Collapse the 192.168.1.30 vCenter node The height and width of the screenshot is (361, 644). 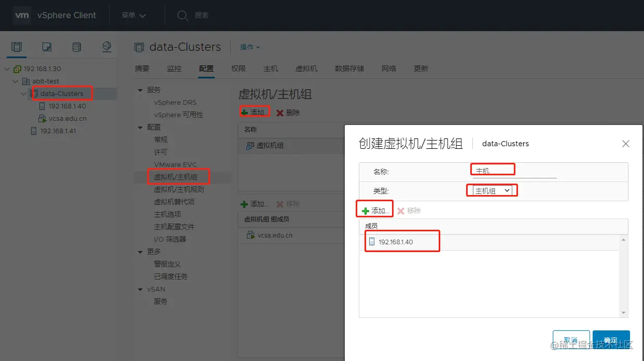(x=7, y=69)
